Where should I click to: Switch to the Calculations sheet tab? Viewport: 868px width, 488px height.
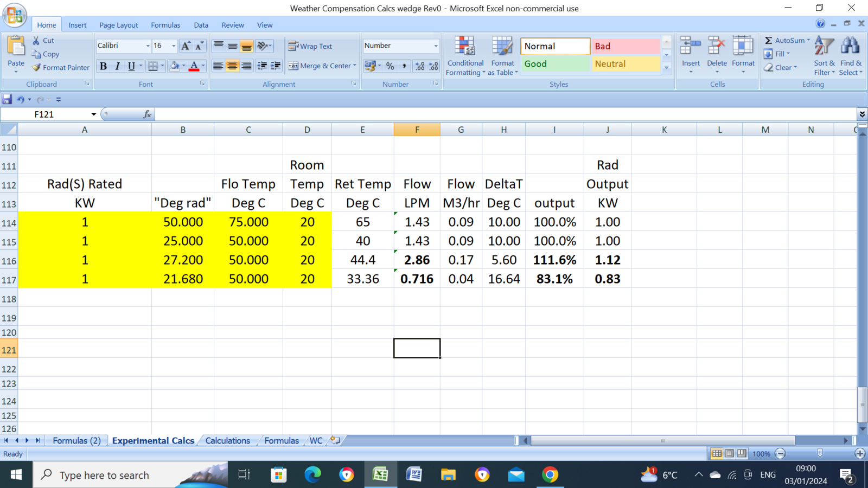pyautogui.click(x=227, y=441)
